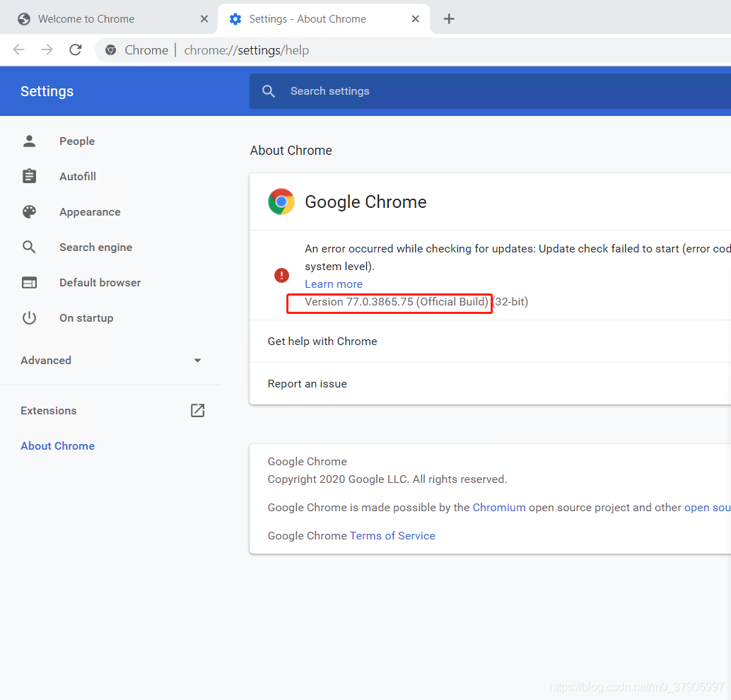Click the Search engine magnifier icon
The image size is (731, 700).
coord(29,247)
